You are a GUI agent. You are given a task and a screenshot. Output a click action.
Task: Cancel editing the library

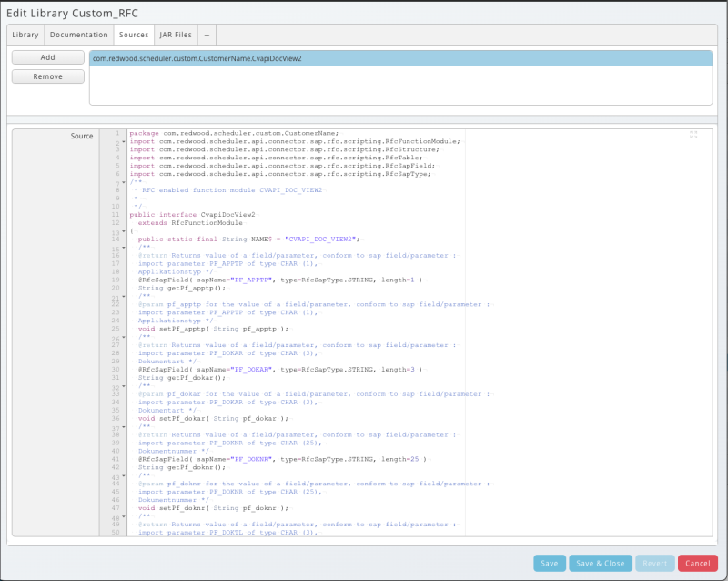click(698, 564)
